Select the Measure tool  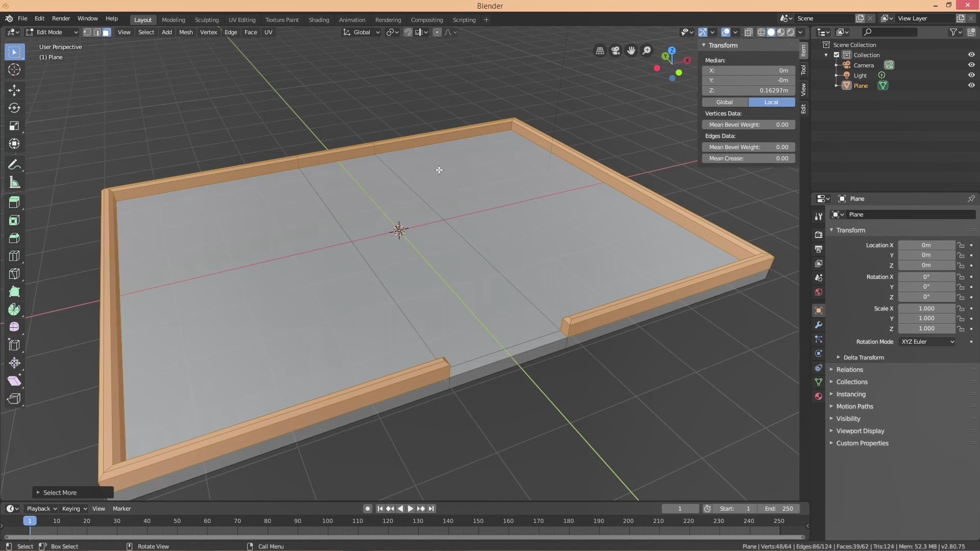point(14,183)
